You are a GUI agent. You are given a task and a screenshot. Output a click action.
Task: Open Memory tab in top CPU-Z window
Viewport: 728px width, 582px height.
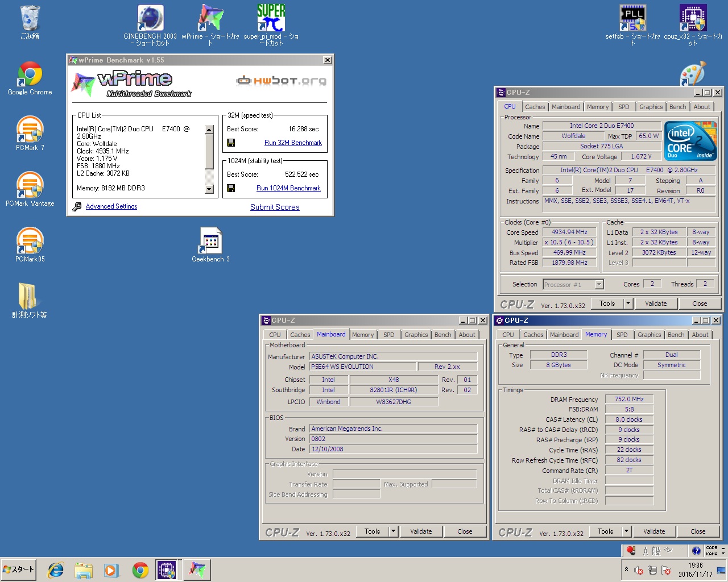tap(598, 107)
